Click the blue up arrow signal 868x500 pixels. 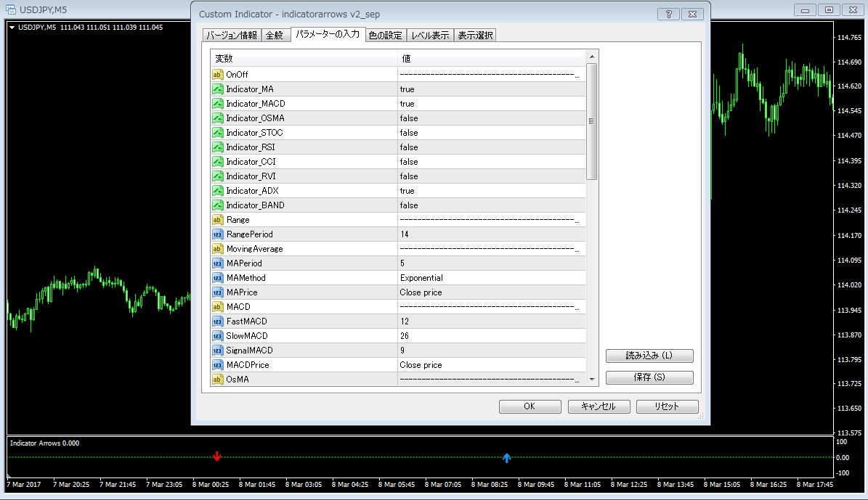(x=506, y=458)
